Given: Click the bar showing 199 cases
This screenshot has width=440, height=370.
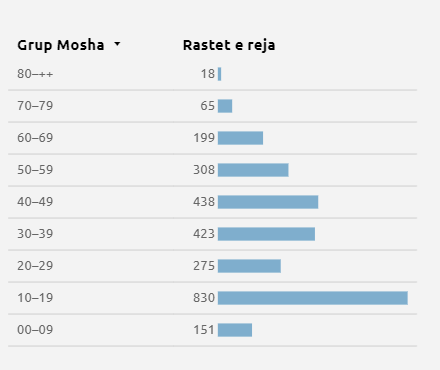Looking at the screenshot, I should [240, 138].
